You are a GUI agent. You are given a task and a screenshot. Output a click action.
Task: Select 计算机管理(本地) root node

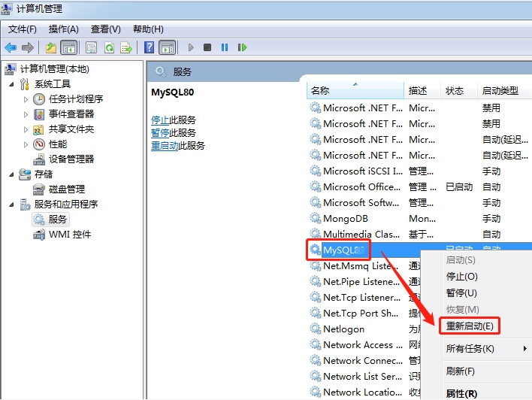tap(54, 69)
